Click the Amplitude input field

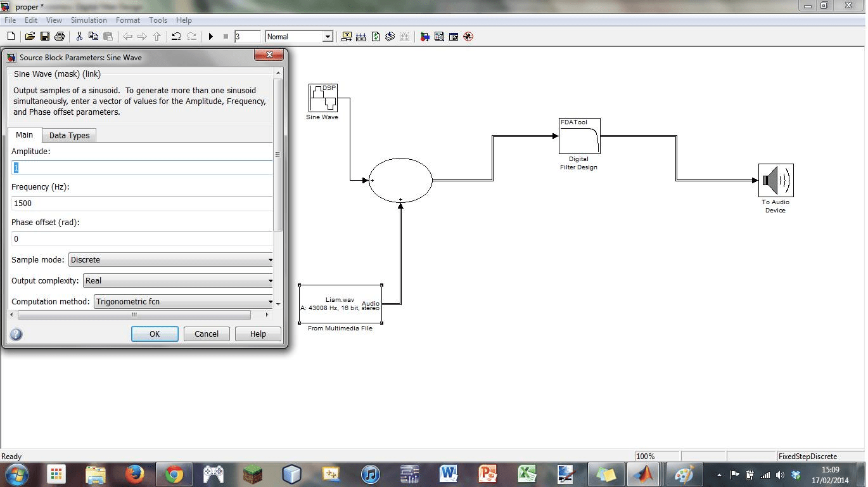(142, 167)
